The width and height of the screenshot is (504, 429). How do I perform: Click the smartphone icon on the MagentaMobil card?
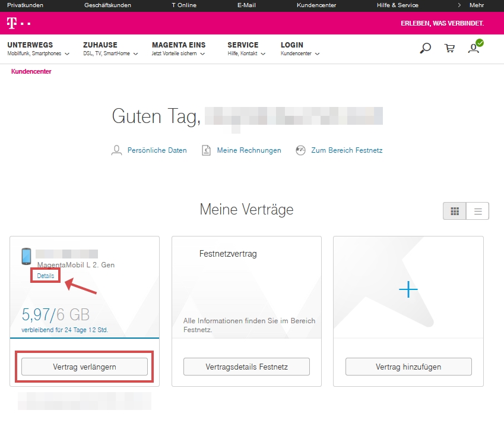point(26,256)
